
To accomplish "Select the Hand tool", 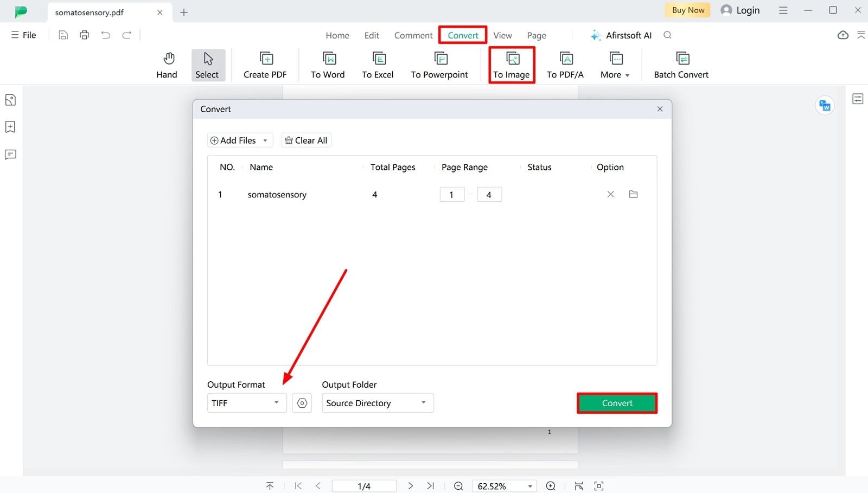I will coord(167,66).
